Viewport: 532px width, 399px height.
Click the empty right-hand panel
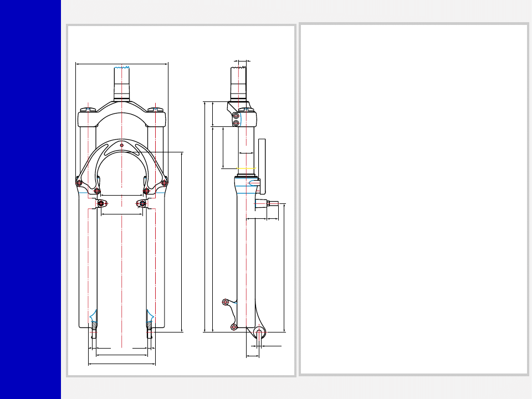point(413,199)
